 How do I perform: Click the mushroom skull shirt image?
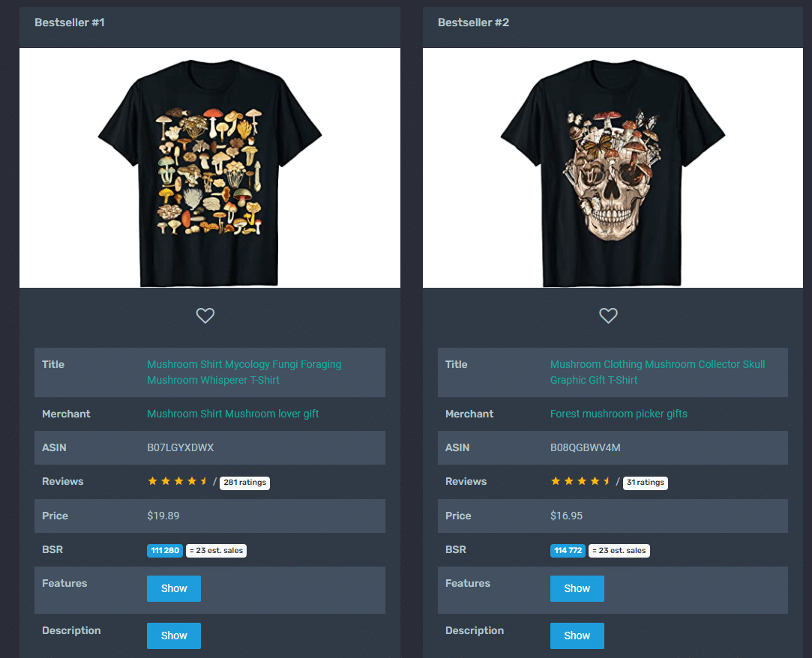point(613,168)
